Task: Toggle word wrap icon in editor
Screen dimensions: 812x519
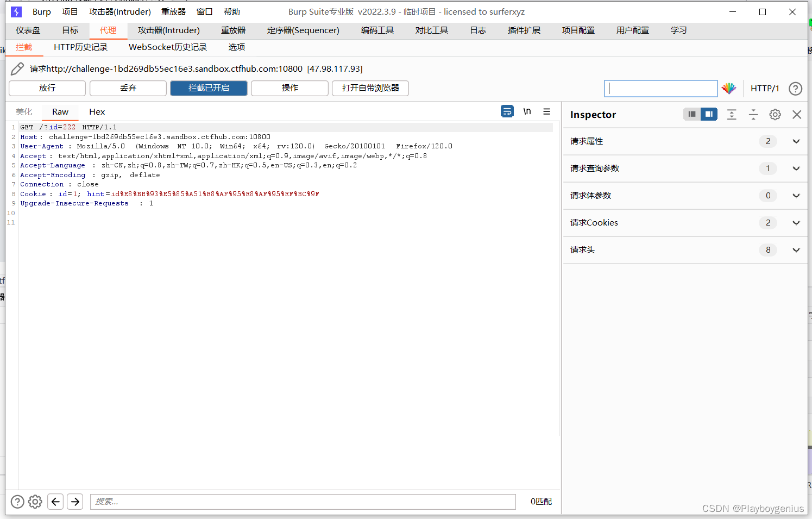Action: 507,111
